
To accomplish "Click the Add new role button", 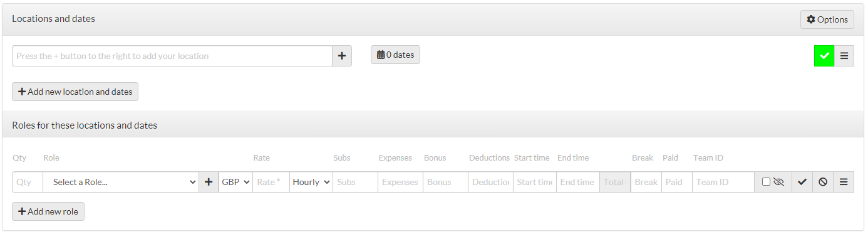I will (48, 211).
